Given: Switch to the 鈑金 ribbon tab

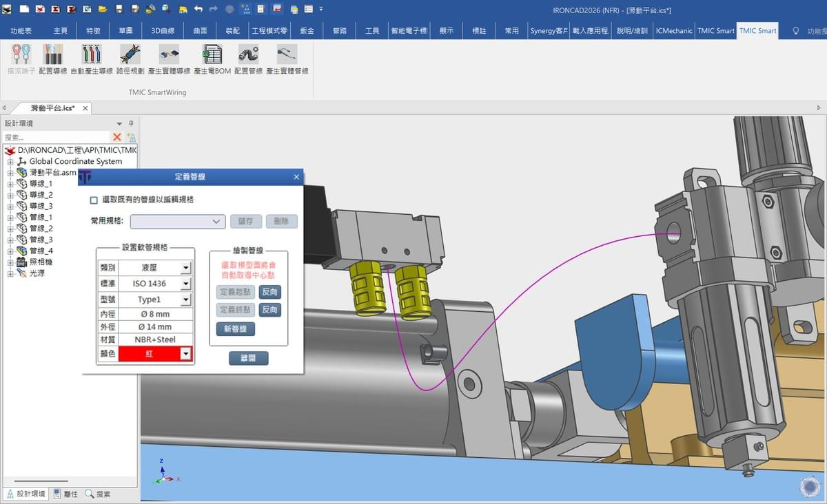Looking at the screenshot, I should point(307,31).
